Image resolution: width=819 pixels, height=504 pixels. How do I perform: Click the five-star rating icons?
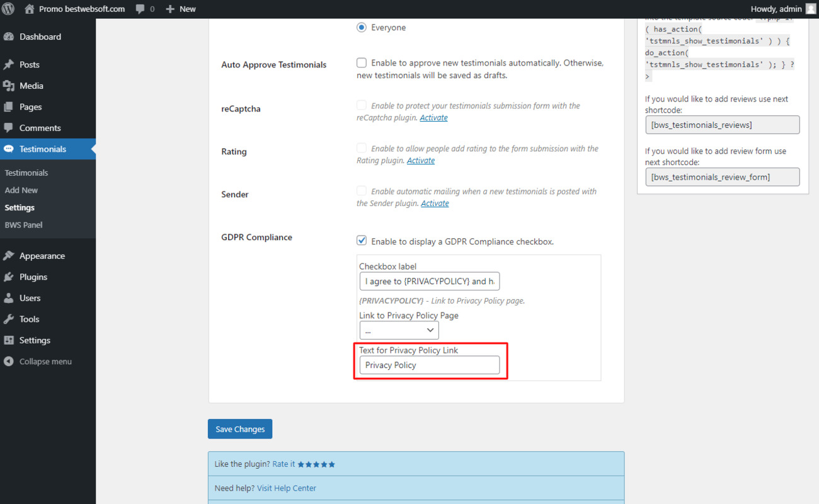coord(316,464)
